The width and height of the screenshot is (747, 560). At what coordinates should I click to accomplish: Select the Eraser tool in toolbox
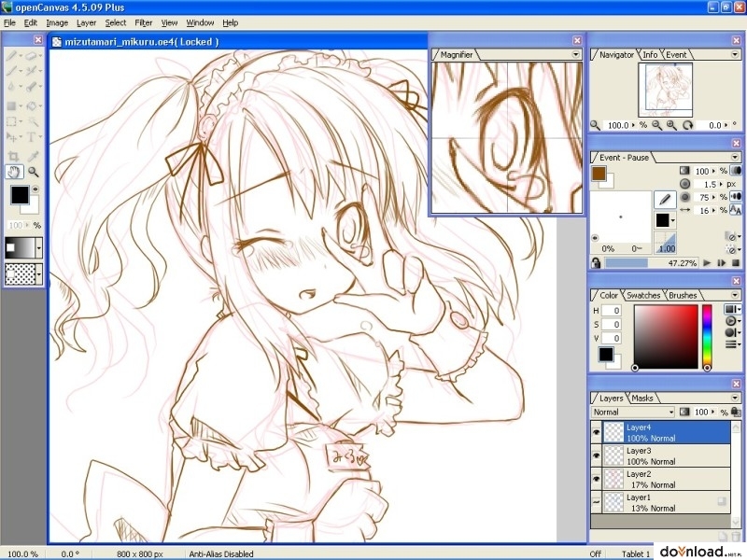(32, 56)
